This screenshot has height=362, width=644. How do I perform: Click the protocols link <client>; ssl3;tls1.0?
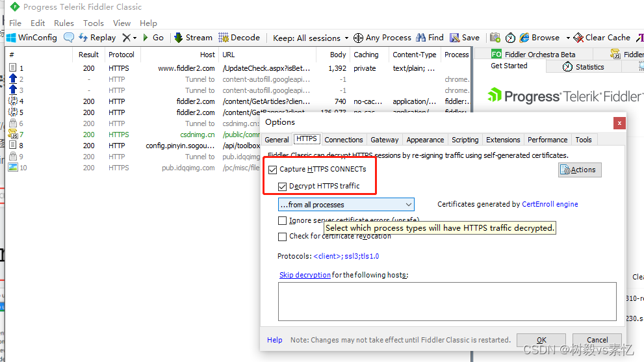pos(346,256)
